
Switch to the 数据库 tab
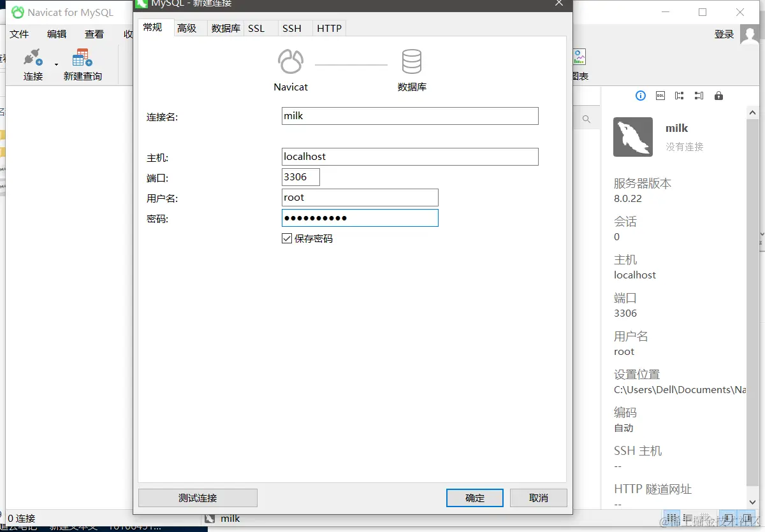tap(226, 28)
